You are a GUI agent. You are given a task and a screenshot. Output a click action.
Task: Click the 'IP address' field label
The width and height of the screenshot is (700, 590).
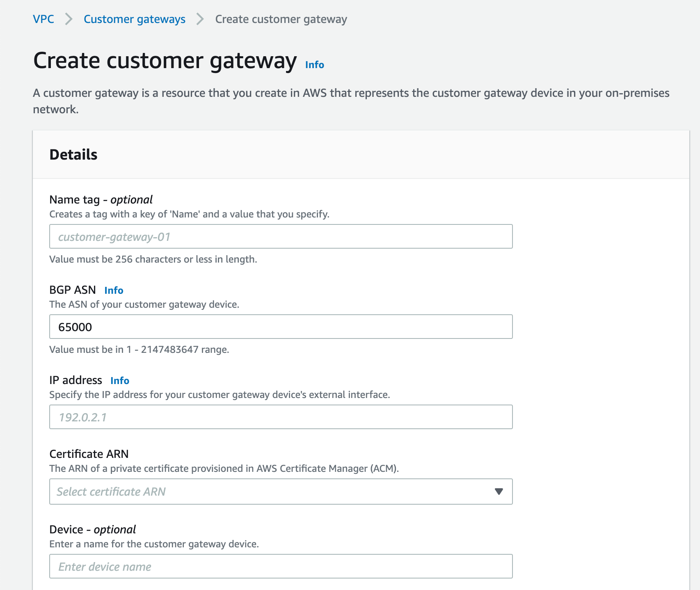[x=75, y=380]
